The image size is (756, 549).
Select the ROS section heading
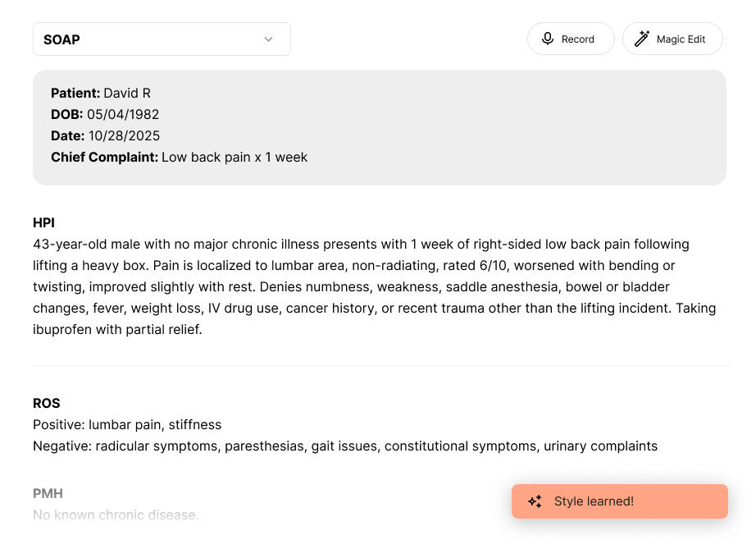pos(47,404)
